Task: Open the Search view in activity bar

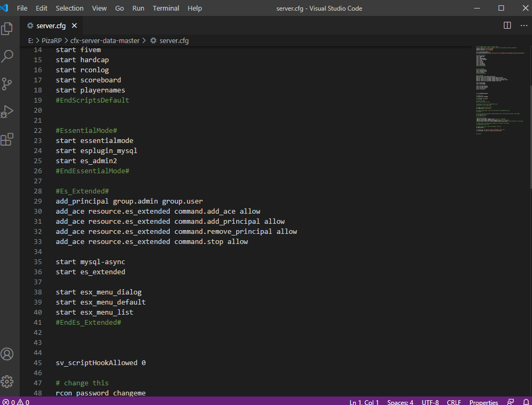Action: [7, 56]
